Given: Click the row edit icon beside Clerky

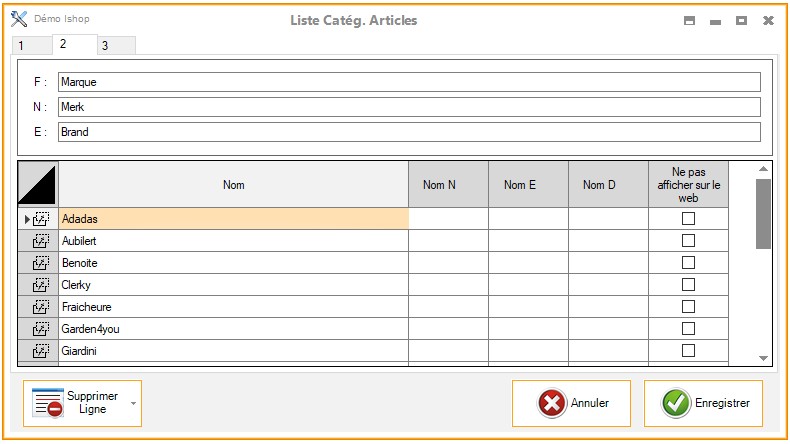Looking at the screenshot, I should pos(41,285).
